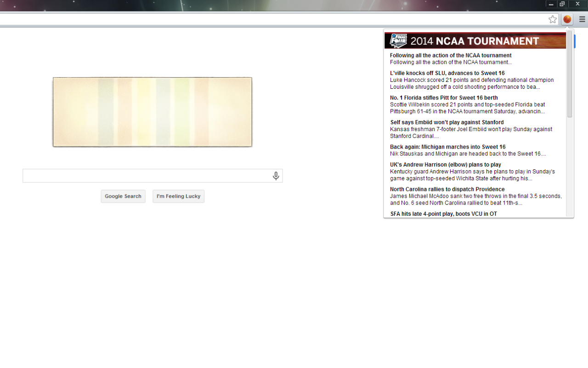Viewport: 588px width, 368px height.
Task: Open 'No. 1 Florida stifles Pitt for Sweet 16 berth'
Action: 444,98
